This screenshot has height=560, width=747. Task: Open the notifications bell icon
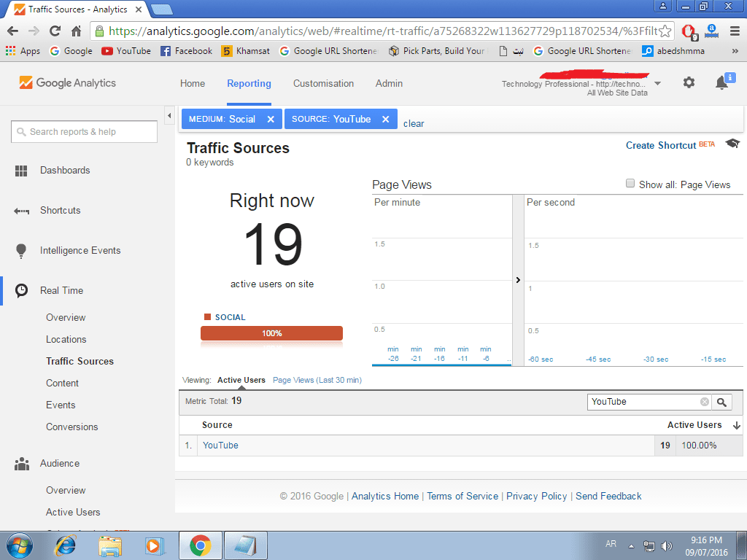click(x=721, y=83)
